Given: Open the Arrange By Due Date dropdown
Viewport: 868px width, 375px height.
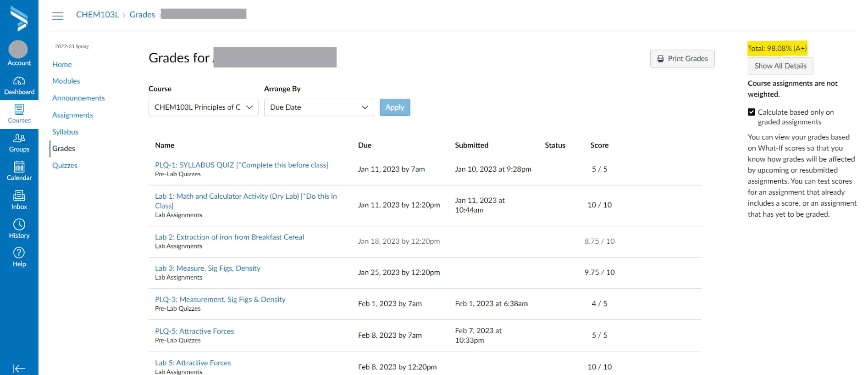Looking at the screenshot, I should (319, 107).
